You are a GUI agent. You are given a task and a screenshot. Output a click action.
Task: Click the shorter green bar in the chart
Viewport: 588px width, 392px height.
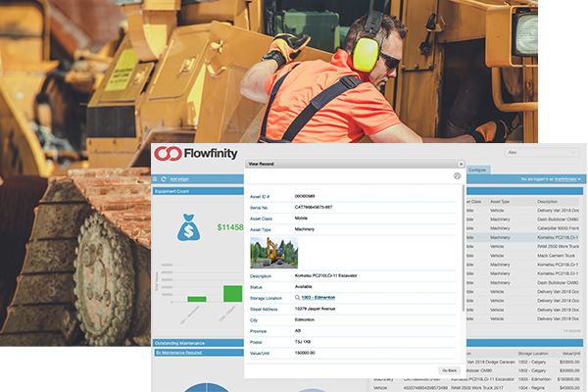click(197, 299)
